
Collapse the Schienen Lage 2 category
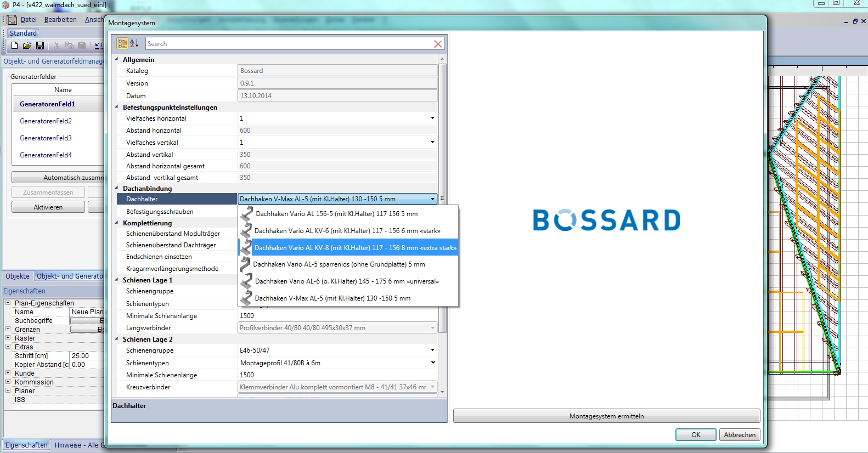pos(117,339)
